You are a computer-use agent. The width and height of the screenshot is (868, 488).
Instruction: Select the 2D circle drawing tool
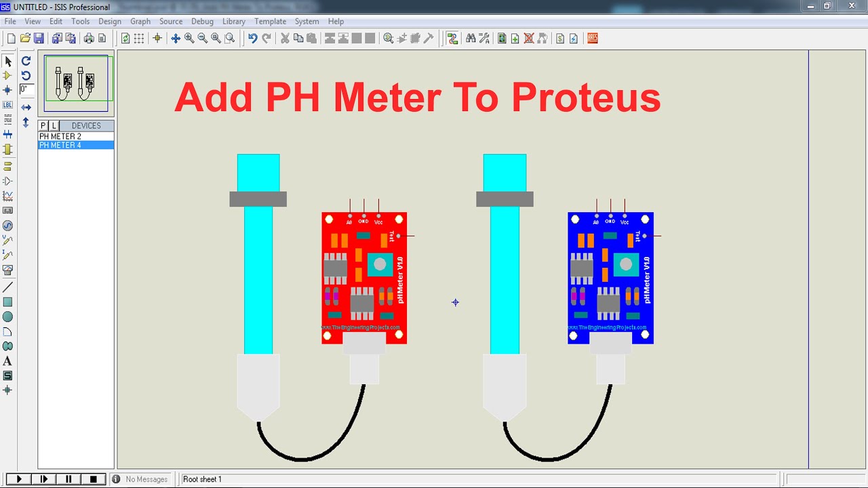coord(8,317)
